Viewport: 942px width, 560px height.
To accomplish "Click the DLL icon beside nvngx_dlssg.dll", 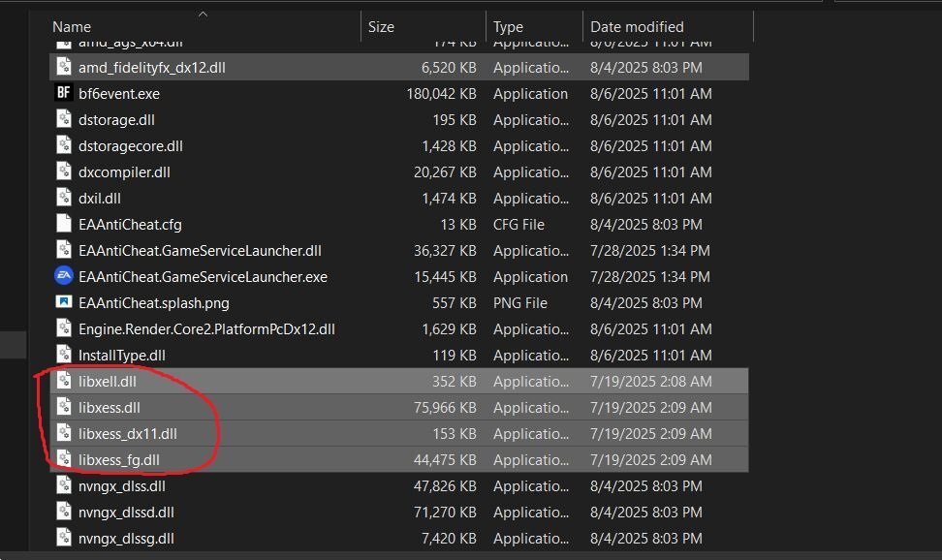I will pos(64,537).
